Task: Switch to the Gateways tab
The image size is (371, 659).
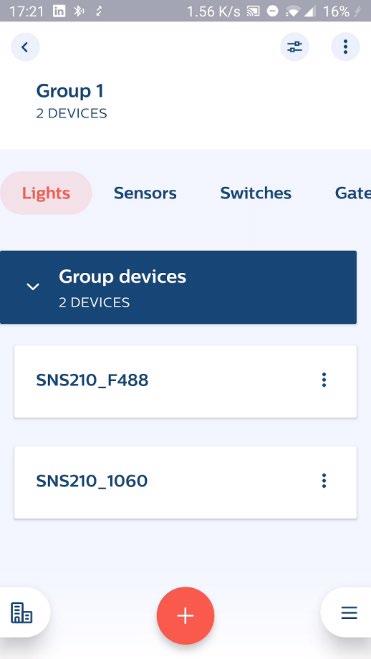Action: pyautogui.click(x=353, y=193)
